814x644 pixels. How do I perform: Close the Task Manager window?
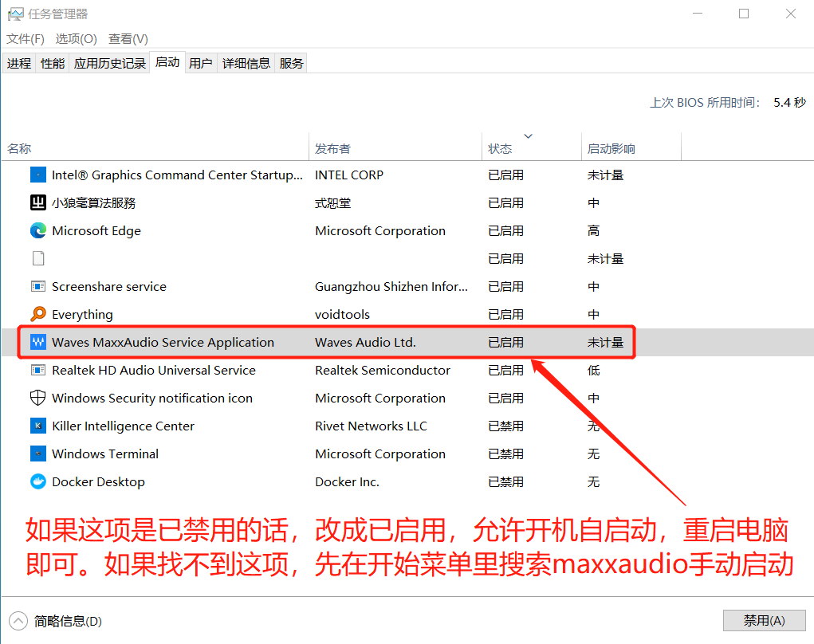coord(791,14)
